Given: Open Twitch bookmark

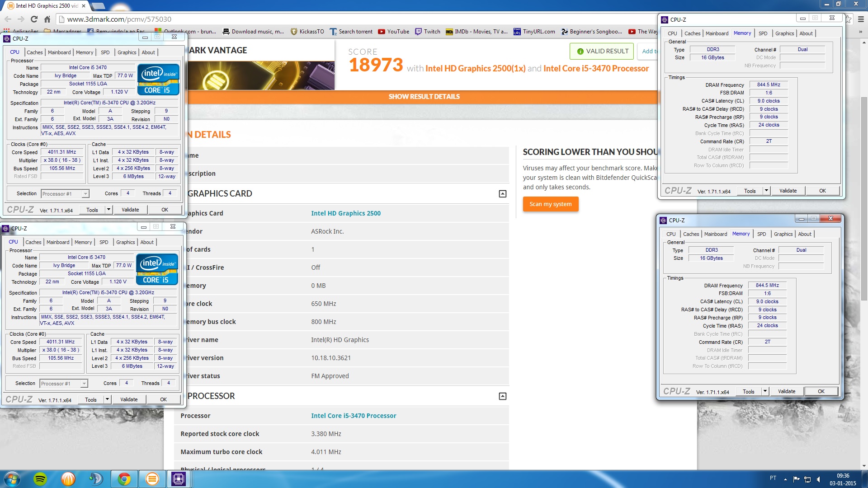Looking at the screenshot, I should click(428, 32).
